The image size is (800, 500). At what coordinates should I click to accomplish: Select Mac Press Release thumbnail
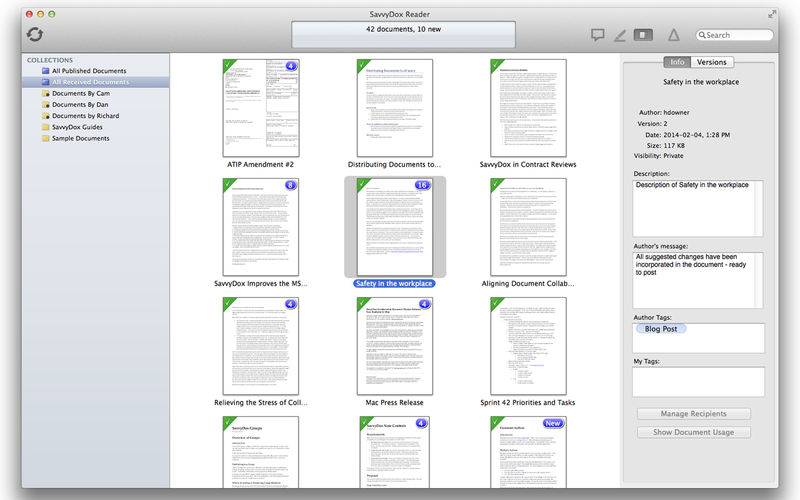394,346
